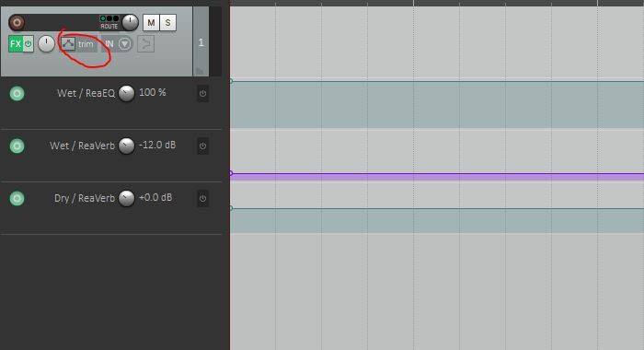Bypass the Wet / ReaEQ envelope
The height and width of the screenshot is (350, 644).
[x=202, y=93]
